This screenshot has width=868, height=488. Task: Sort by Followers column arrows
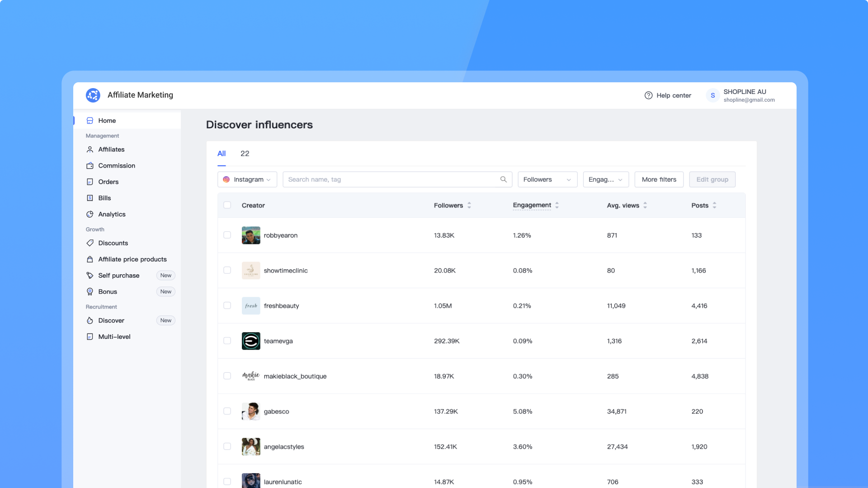[x=469, y=205]
